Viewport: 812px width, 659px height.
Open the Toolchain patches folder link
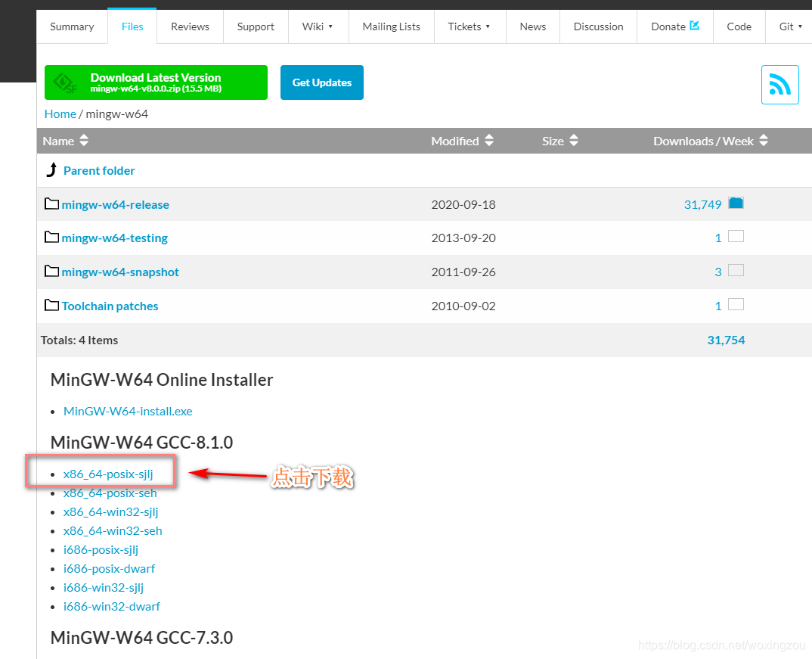pos(110,306)
